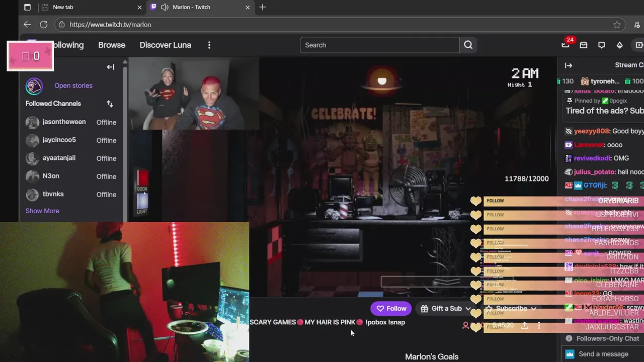This screenshot has width=644, height=362.
Task: Click in the Twitch Search field
Action: point(380,45)
